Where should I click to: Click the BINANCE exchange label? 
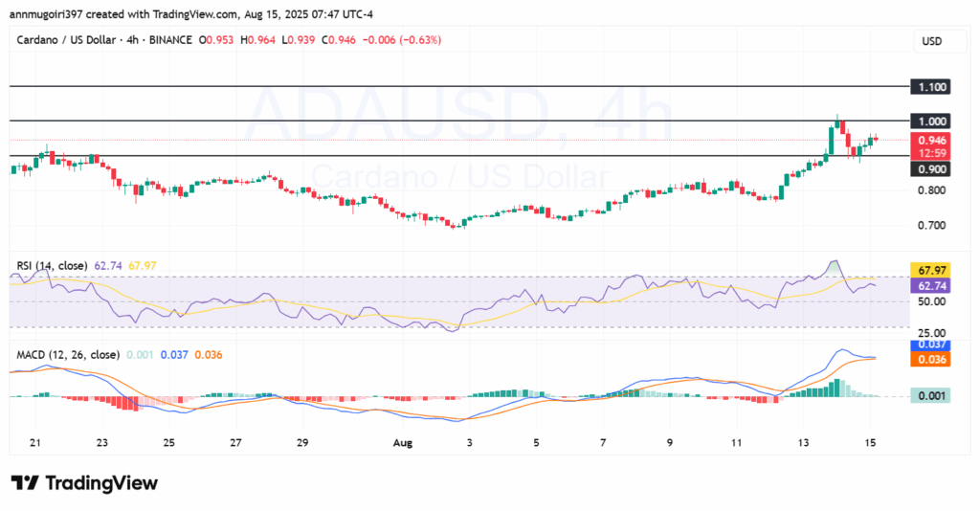click(170, 40)
